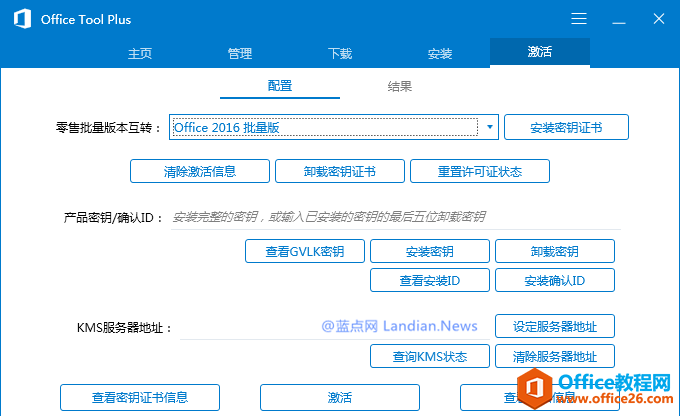The height and width of the screenshot is (416, 680).
Task: Click 设定服务器地址 button
Action: (x=555, y=326)
